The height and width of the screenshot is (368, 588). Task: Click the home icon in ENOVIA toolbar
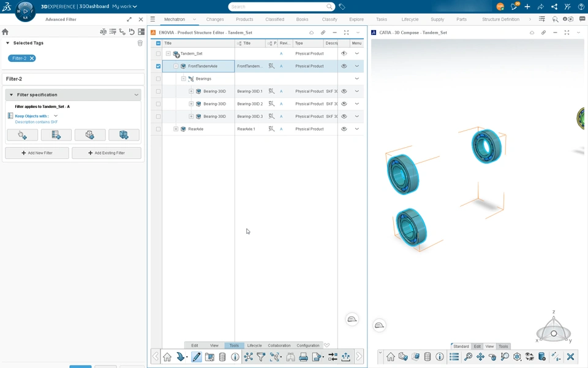pos(167,357)
